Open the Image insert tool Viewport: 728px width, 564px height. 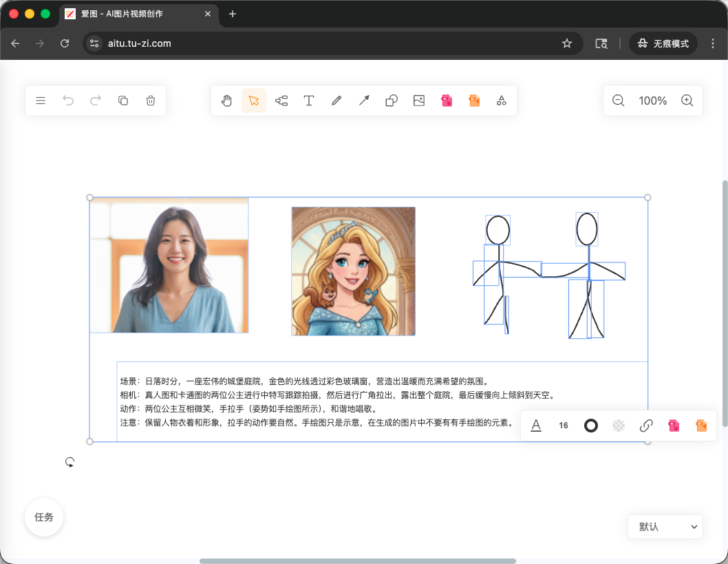click(x=419, y=101)
